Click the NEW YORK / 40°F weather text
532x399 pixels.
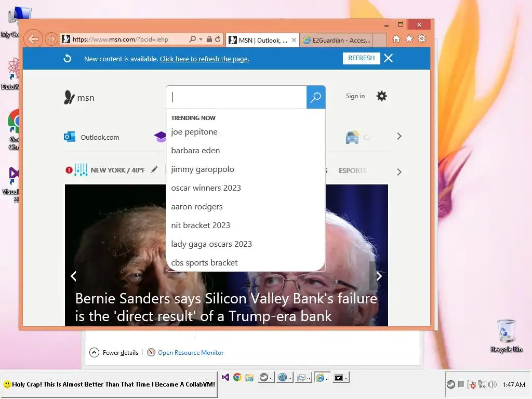[118, 170]
